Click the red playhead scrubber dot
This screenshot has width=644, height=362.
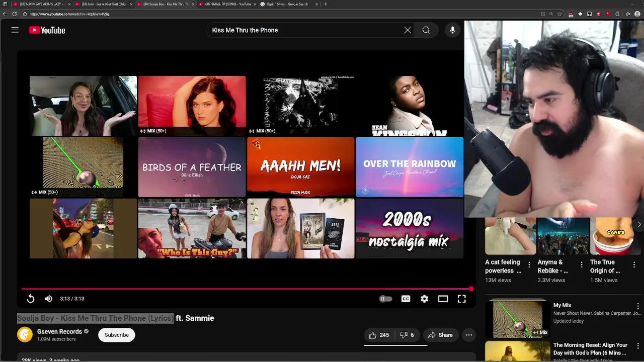471,289
